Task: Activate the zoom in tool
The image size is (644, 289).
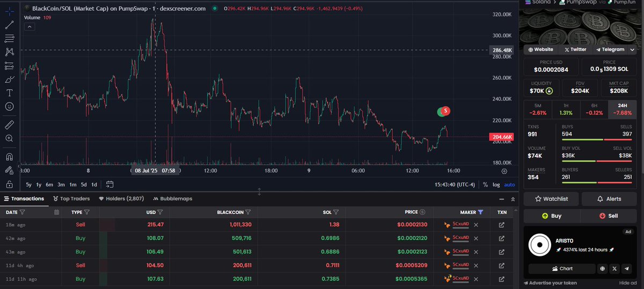Action: 9,138
